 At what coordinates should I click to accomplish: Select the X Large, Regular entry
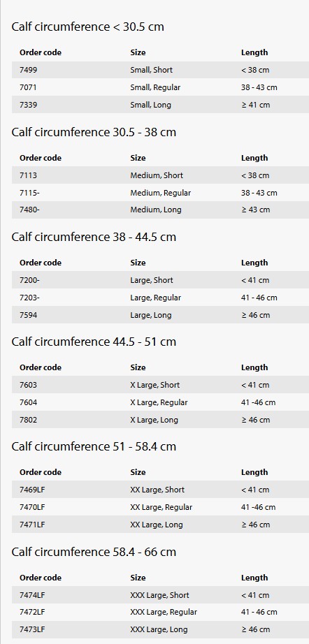(x=159, y=402)
